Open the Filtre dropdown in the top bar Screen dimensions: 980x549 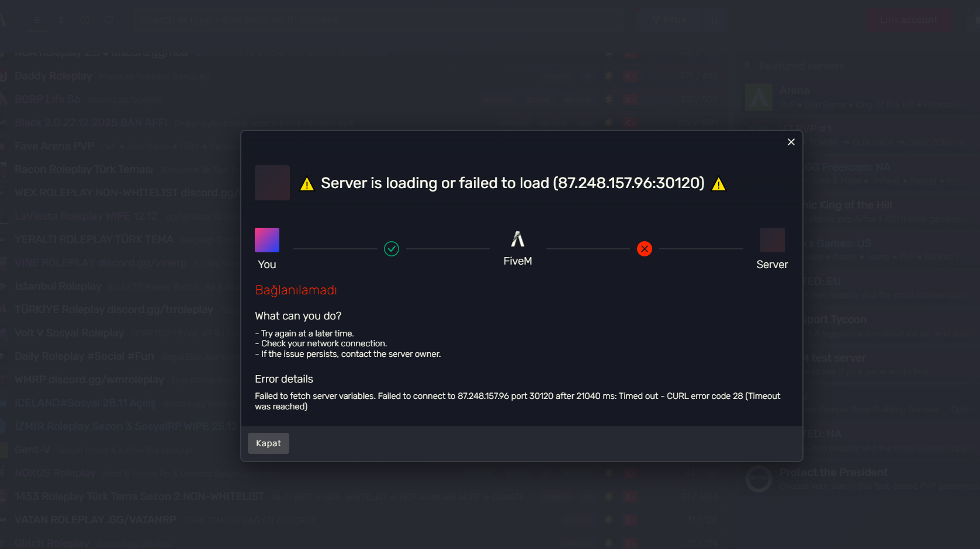click(x=669, y=20)
